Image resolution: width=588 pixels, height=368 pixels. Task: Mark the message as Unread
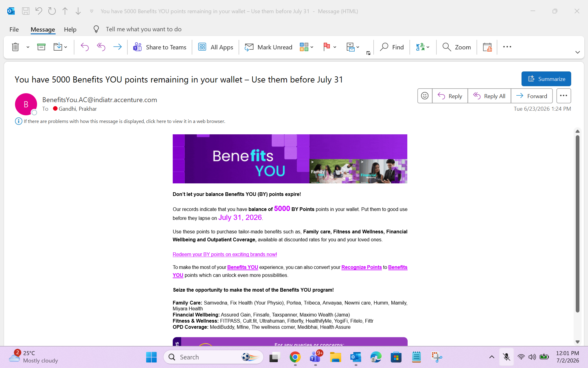click(x=269, y=47)
